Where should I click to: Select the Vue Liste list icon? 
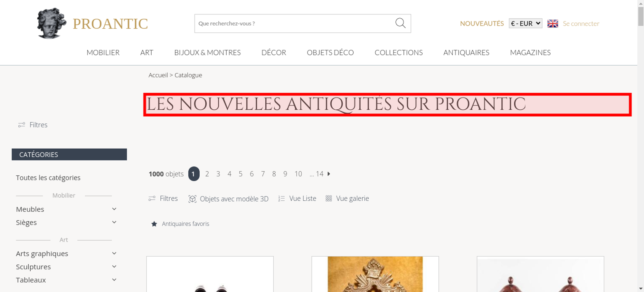click(x=281, y=199)
